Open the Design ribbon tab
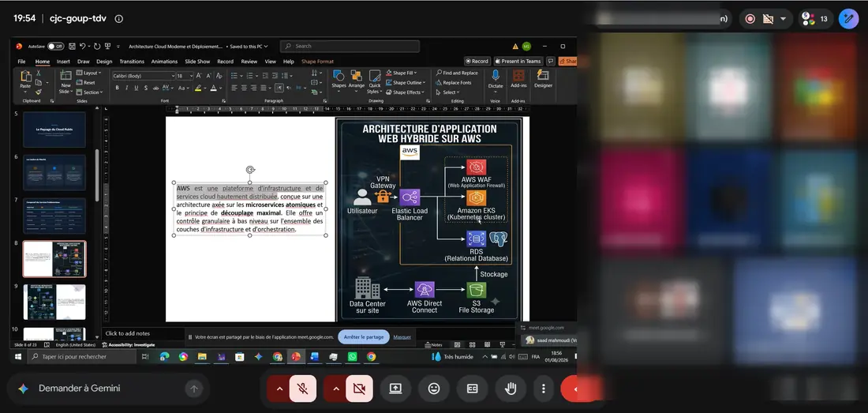Image resolution: width=868 pixels, height=413 pixels. (104, 62)
